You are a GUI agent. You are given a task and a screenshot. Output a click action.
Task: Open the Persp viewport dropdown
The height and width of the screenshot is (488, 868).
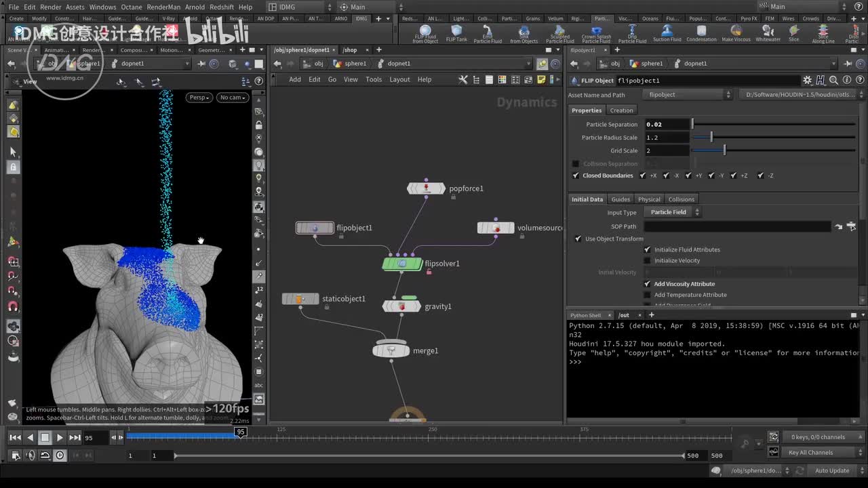pos(199,98)
